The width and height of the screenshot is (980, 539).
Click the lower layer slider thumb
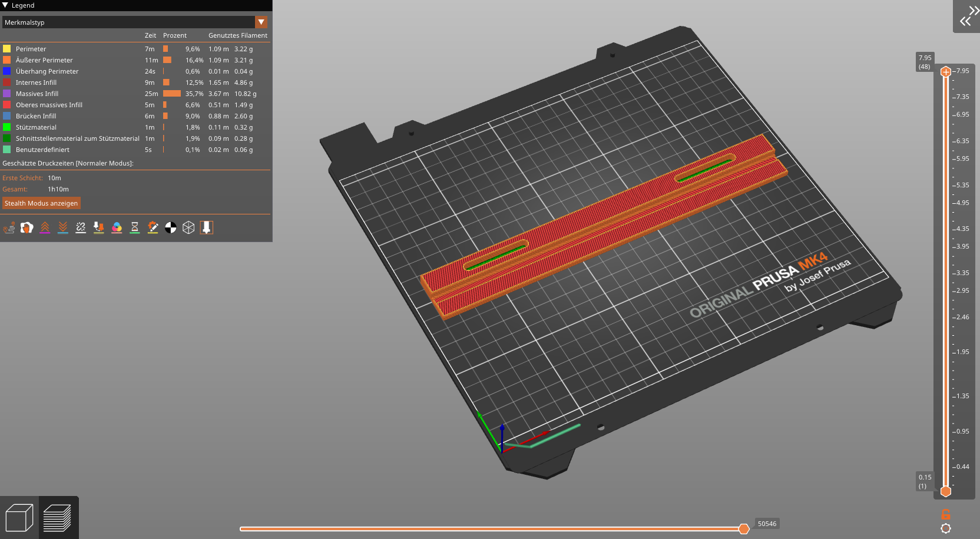pos(946,491)
